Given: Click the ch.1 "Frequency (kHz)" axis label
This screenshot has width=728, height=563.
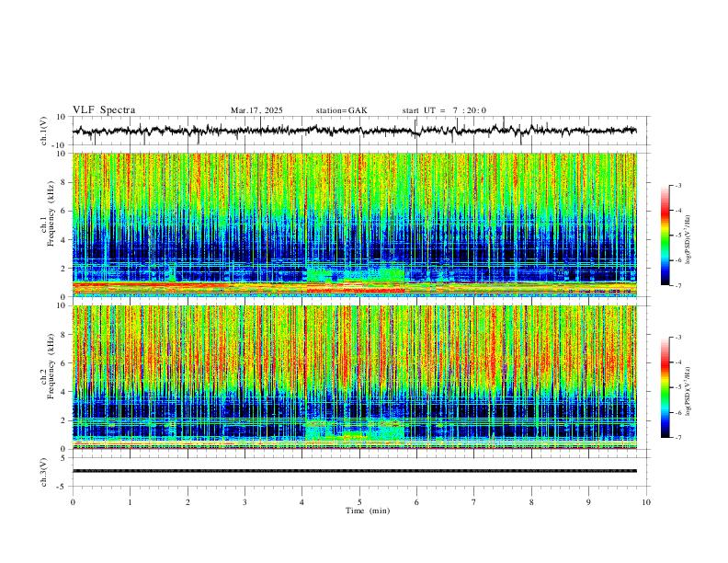Looking at the screenshot, I should [51, 214].
